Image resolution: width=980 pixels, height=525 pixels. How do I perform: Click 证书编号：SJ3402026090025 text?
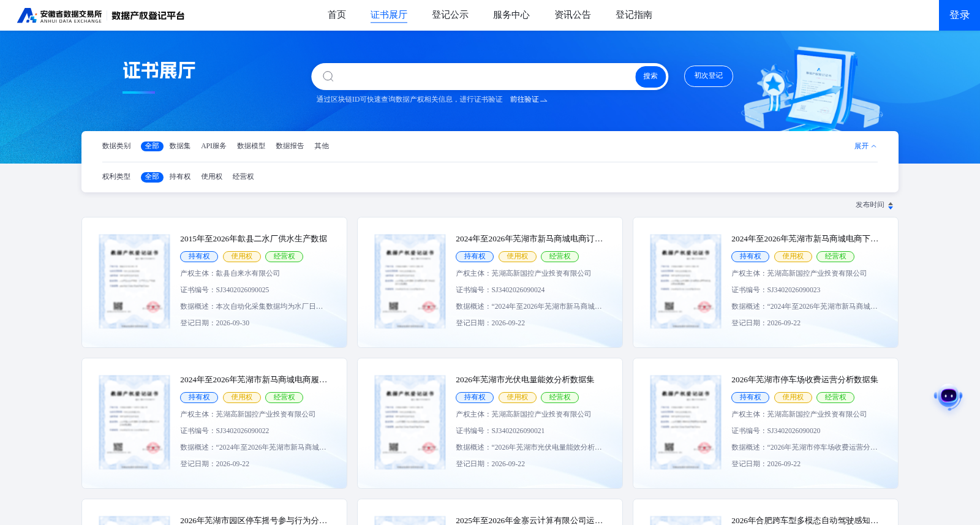pos(225,290)
